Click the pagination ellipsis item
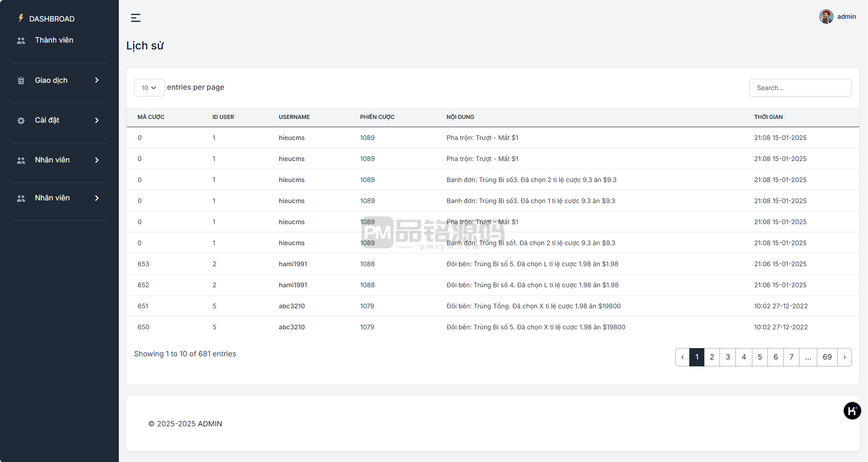868x462 pixels. tap(808, 357)
